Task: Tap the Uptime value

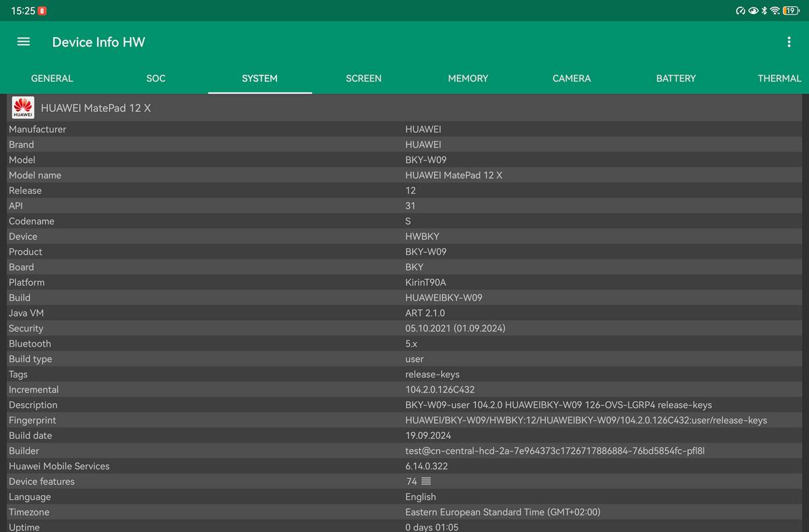Action: coord(431,527)
